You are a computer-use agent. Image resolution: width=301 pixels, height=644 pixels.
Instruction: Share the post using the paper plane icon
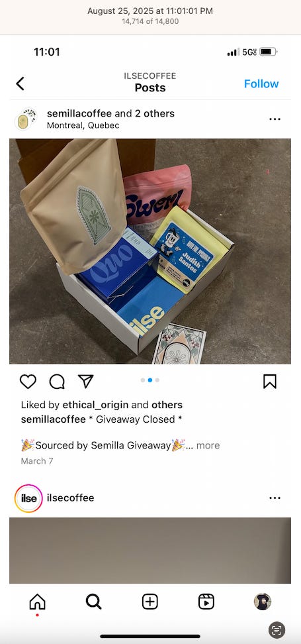(86, 382)
